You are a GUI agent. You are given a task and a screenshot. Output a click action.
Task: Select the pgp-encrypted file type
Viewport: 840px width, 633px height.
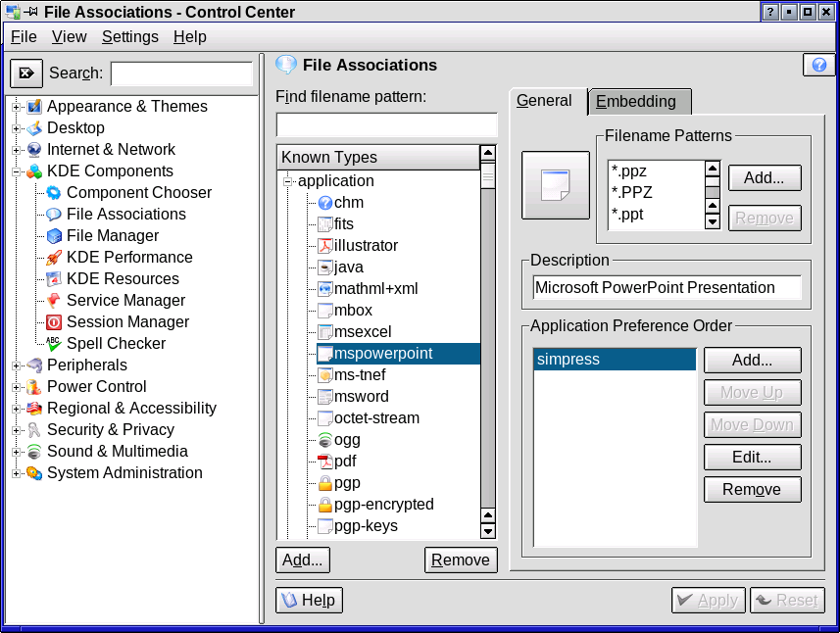383,505
